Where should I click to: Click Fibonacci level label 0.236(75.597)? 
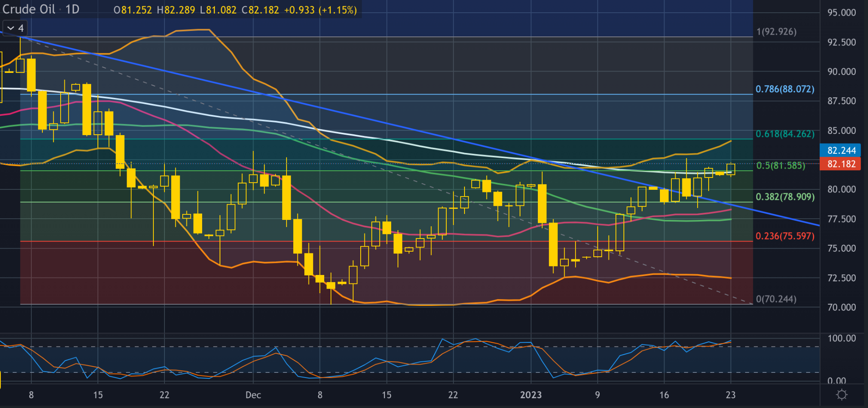coord(785,236)
